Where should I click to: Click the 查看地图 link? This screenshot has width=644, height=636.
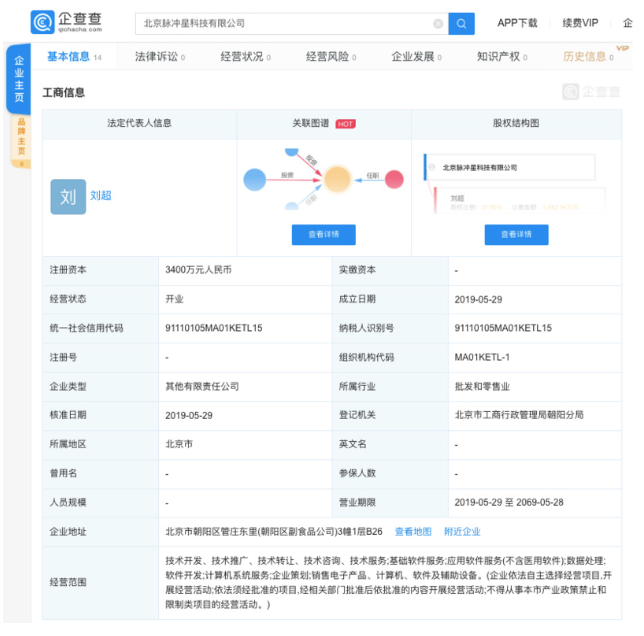point(413,532)
